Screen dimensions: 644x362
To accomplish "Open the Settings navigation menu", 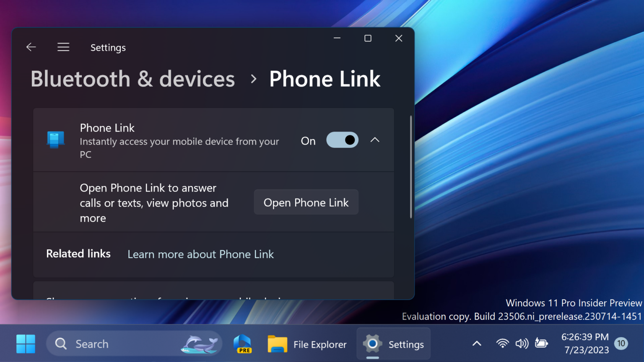I will point(63,47).
